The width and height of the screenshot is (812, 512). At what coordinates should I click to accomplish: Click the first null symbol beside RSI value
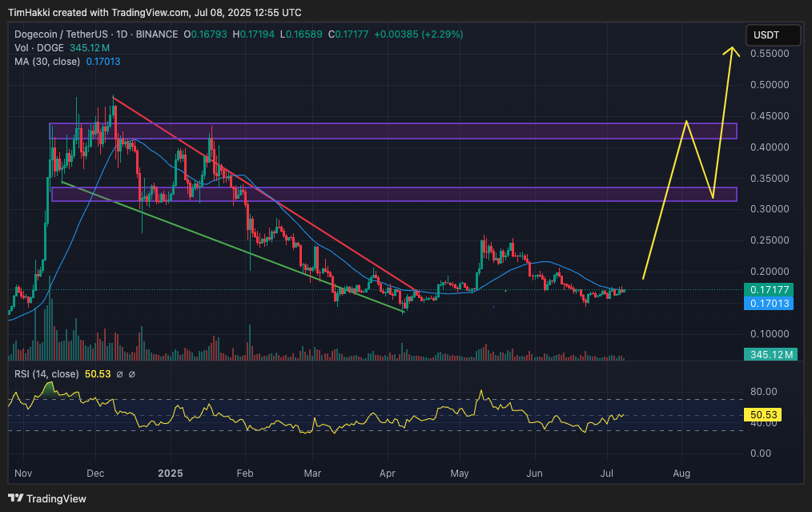[x=119, y=373]
